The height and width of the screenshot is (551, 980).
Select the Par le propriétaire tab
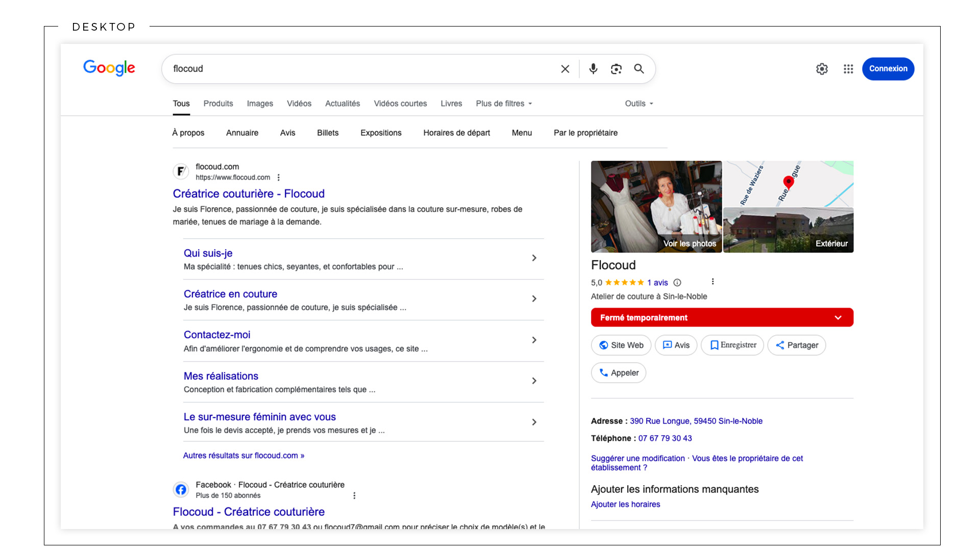(x=586, y=133)
